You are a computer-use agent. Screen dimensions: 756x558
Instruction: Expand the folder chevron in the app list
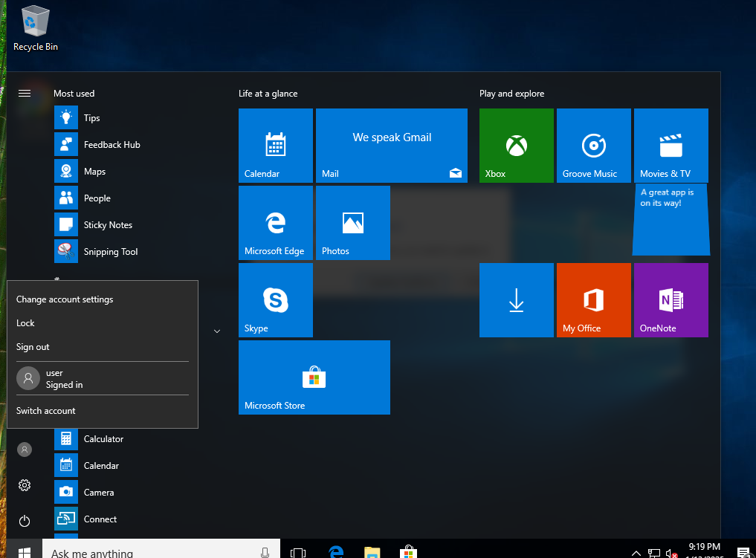[217, 331]
